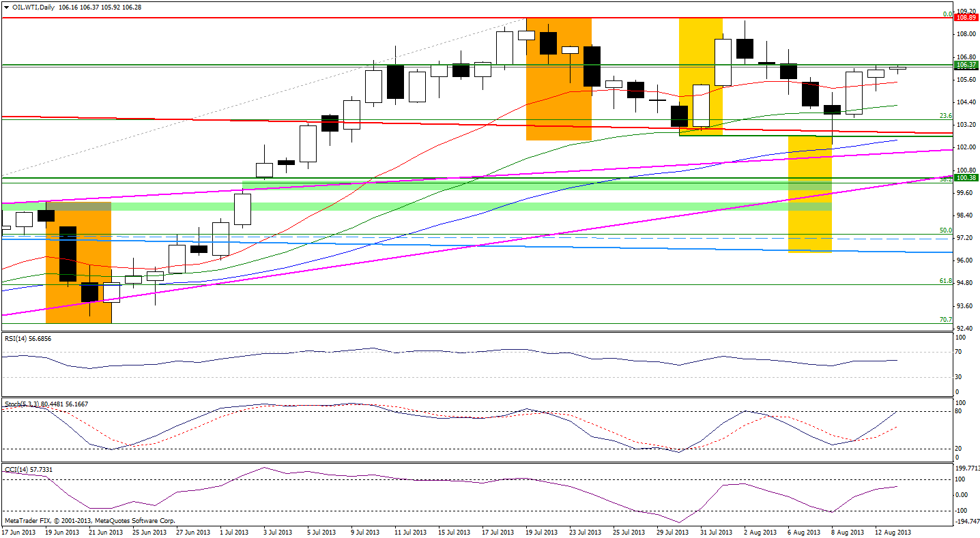Click the 109.20 price axis value
Viewport: 980px width, 538px height.
tap(966, 12)
